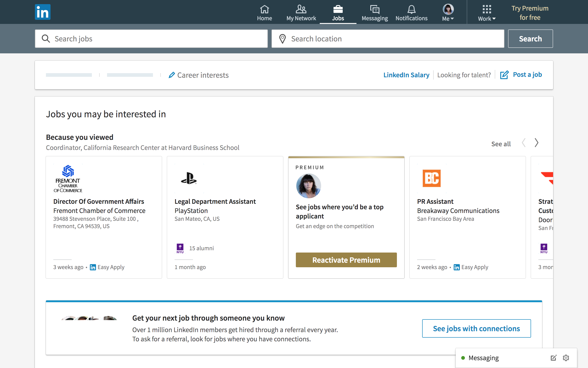The height and width of the screenshot is (368, 588).
Task: Click See jobs where you'd be top applicant
Action: pos(339,211)
